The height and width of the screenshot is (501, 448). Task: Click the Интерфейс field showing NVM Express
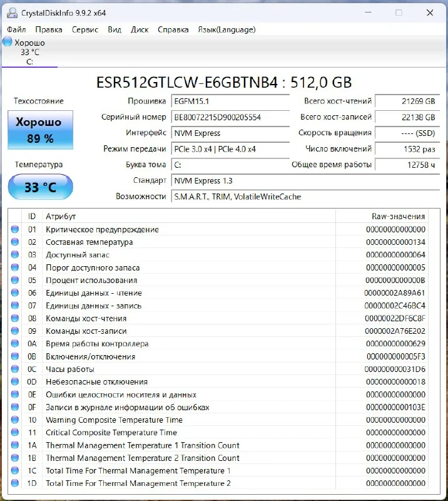(x=230, y=133)
